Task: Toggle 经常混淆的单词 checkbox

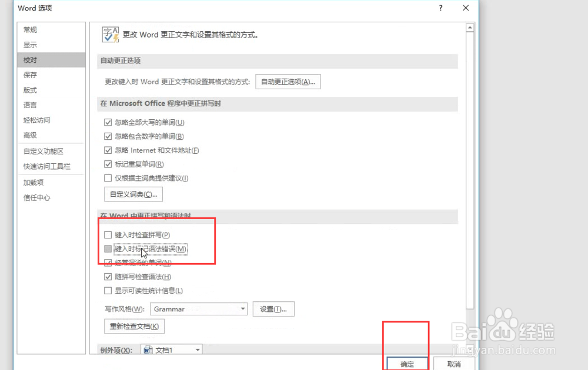Action: coord(108,263)
